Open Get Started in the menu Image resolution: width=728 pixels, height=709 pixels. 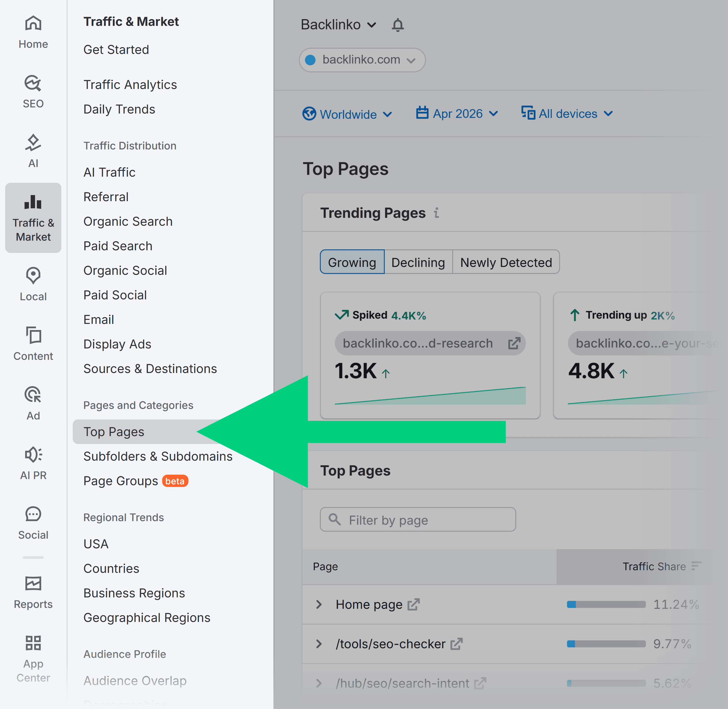116,50
